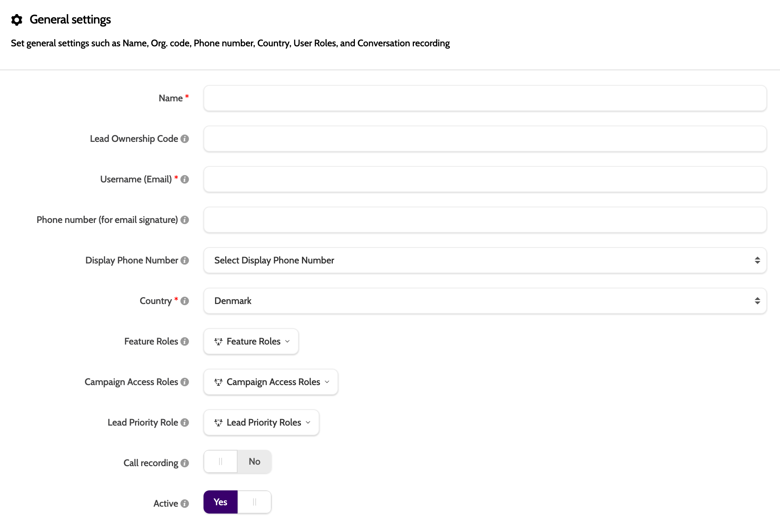The image size is (780, 532).
Task: Click info icon next to Country label
Action: coord(185,301)
